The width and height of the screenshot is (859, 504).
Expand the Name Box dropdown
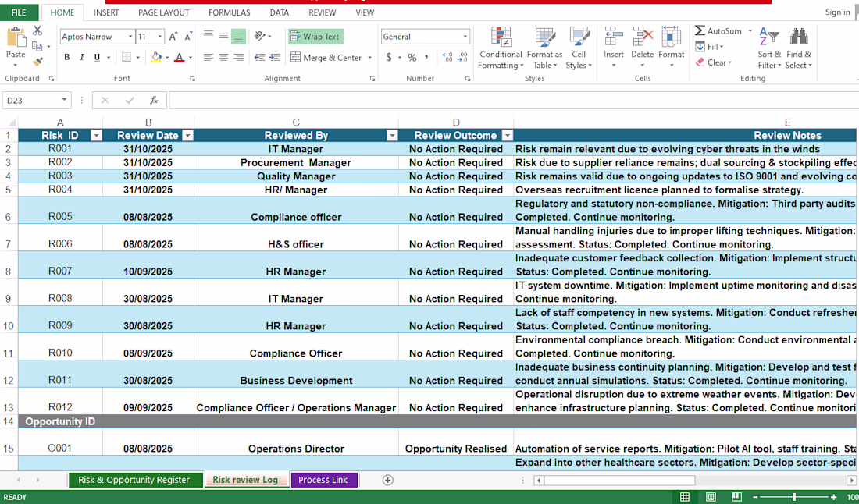64,100
